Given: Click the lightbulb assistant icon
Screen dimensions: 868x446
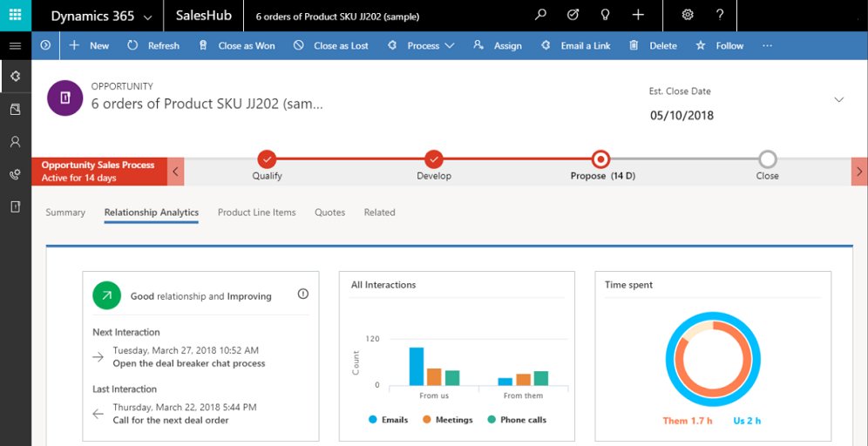Looking at the screenshot, I should click(606, 15).
